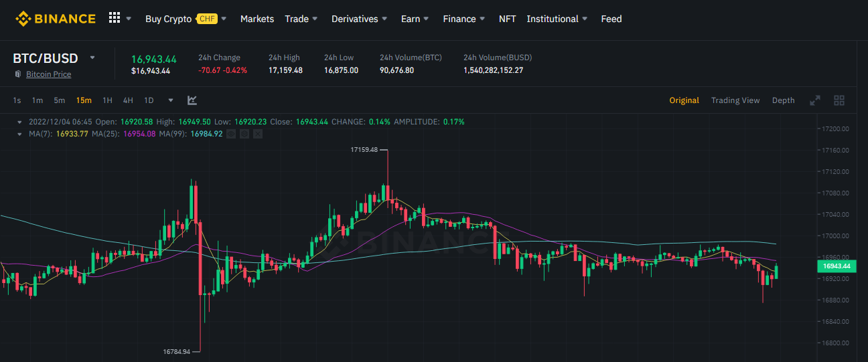Select the 5m interval
This screenshot has width=868, height=362.
(x=60, y=100)
